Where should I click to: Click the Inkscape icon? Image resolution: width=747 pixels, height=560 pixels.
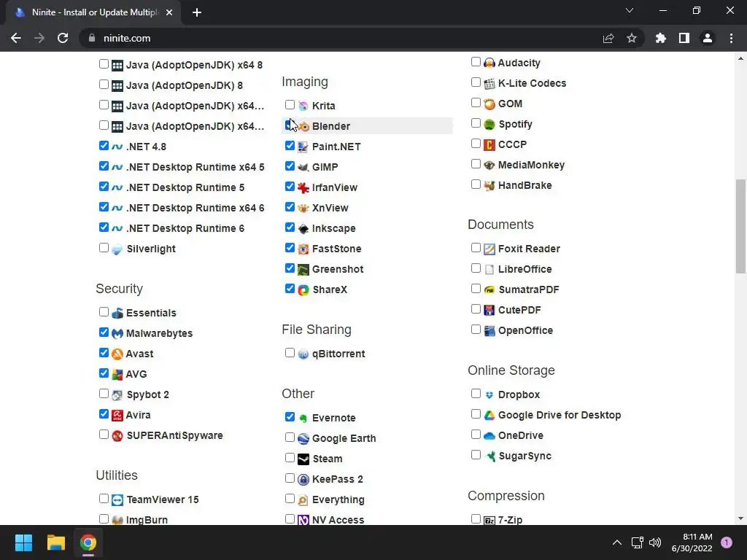(303, 228)
